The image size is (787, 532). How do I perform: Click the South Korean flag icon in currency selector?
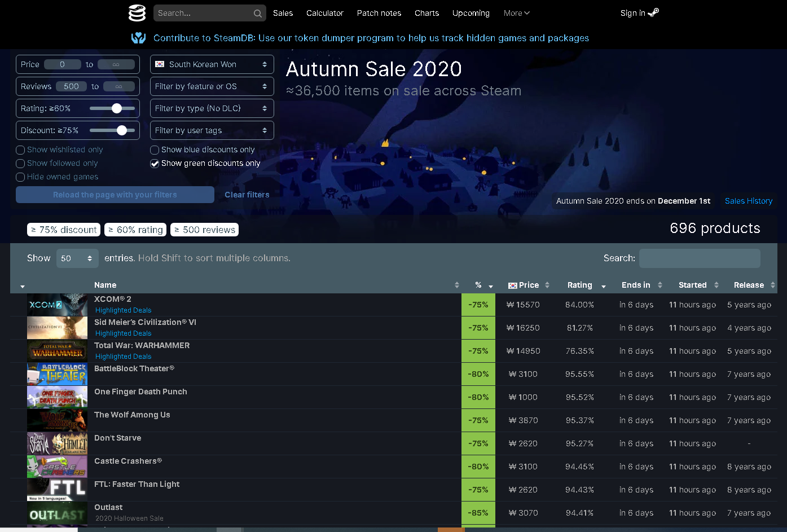160,64
